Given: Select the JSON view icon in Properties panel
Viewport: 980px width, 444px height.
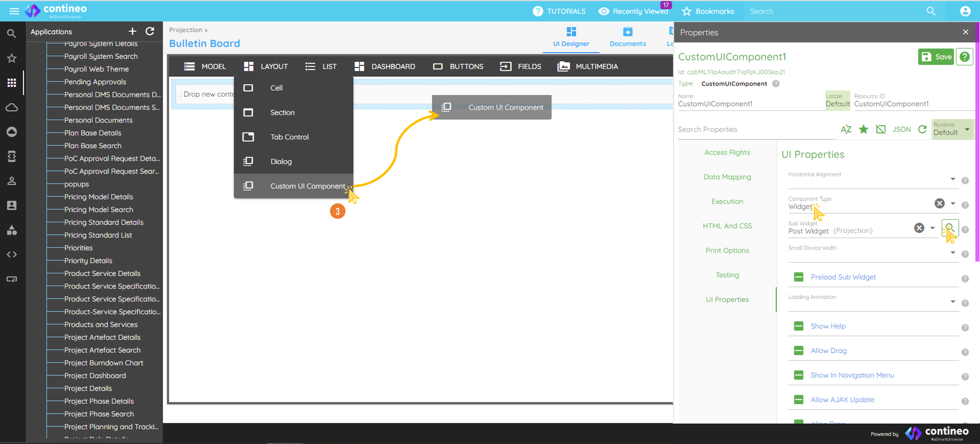Looking at the screenshot, I should (x=901, y=129).
